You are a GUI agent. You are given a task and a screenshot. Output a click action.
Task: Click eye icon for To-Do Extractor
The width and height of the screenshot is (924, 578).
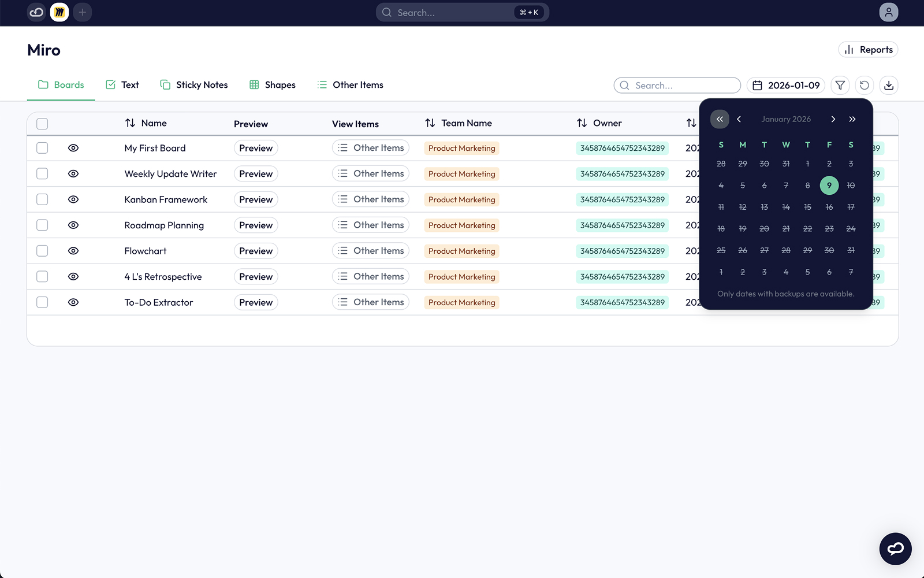[73, 302]
